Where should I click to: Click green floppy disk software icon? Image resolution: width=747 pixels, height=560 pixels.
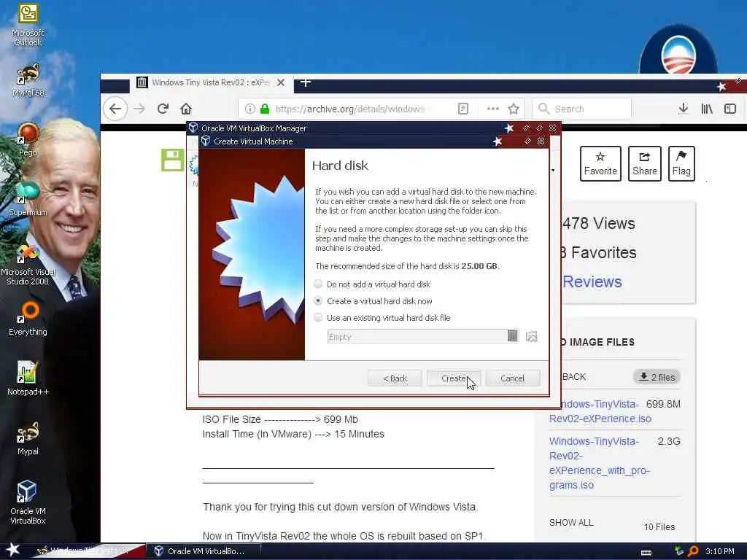[172, 160]
